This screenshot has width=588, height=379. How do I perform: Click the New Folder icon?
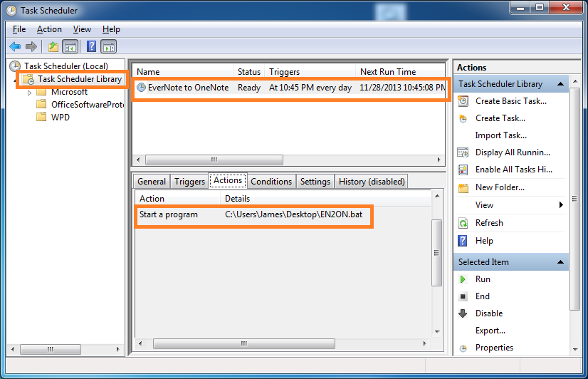pyautogui.click(x=463, y=187)
